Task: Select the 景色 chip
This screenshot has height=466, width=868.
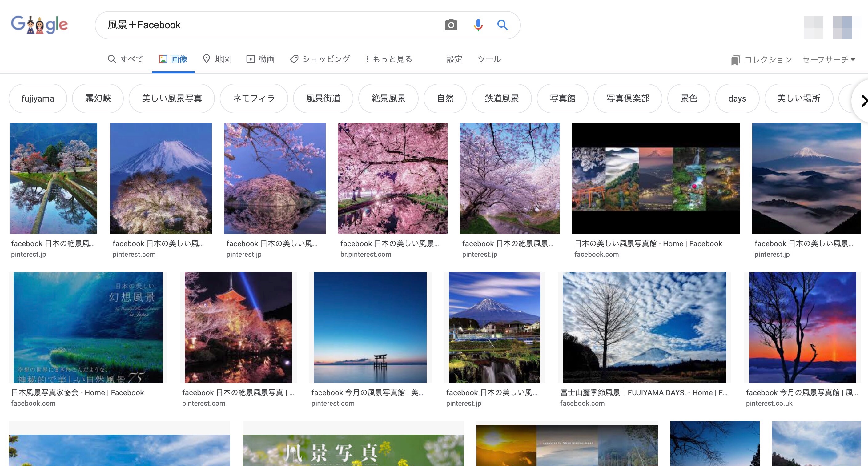Action: point(689,98)
